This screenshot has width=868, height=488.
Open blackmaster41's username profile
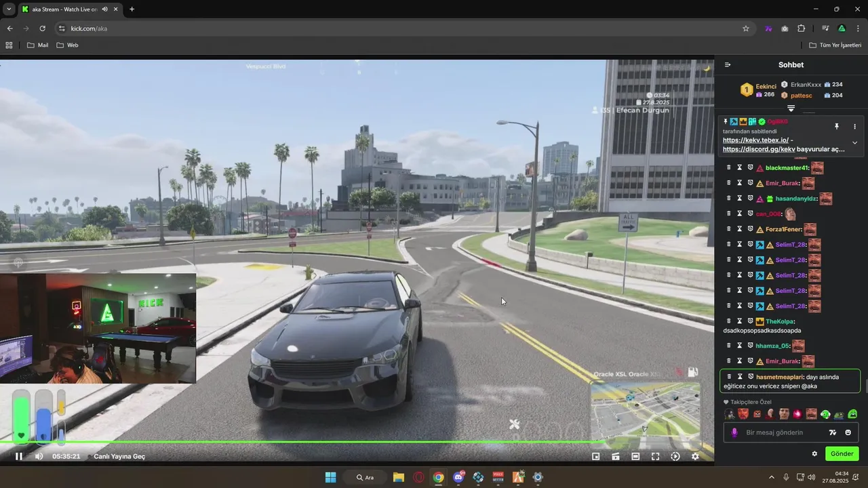(x=787, y=168)
